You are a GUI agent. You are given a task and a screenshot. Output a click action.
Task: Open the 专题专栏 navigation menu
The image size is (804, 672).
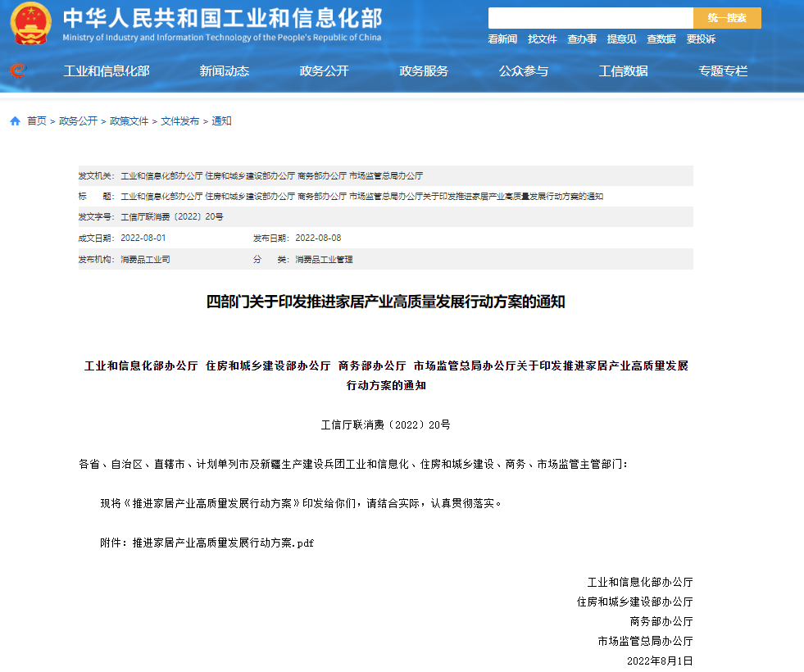[722, 71]
